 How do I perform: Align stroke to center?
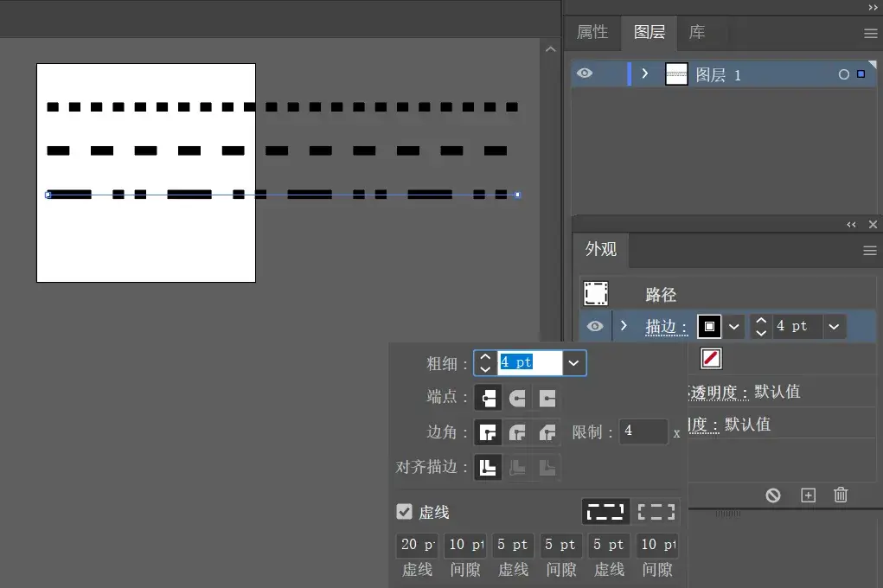tap(488, 468)
